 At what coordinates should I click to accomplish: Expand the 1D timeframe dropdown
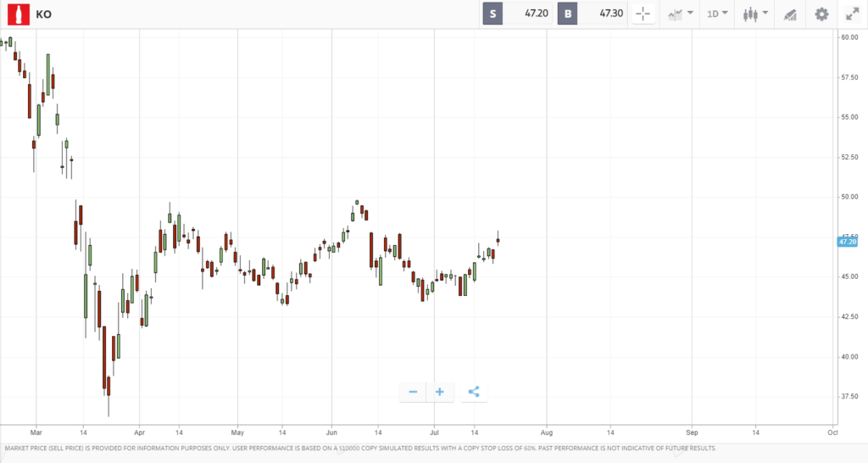(717, 14)
